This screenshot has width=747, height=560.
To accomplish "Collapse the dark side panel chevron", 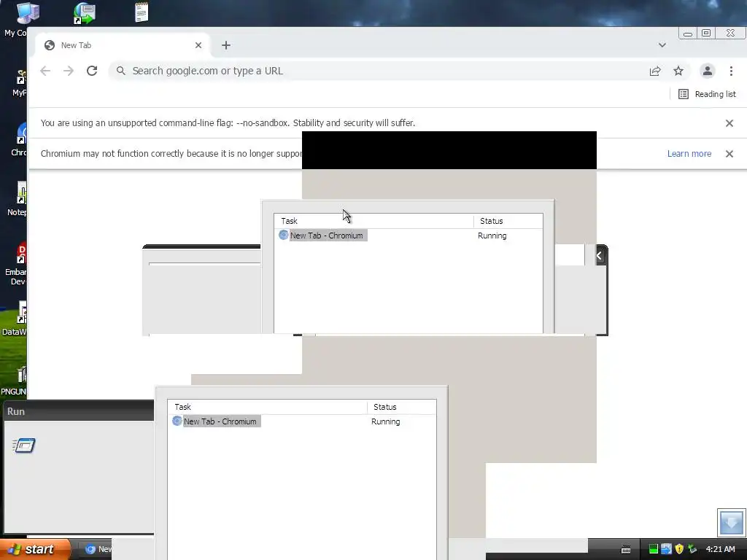I will click(x=599, y=256).
